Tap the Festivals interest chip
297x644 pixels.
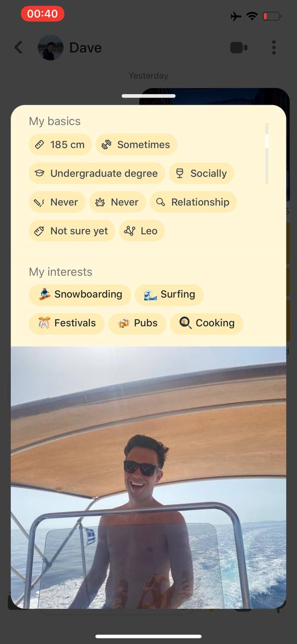pyautogui.click(x=66, y=324)
